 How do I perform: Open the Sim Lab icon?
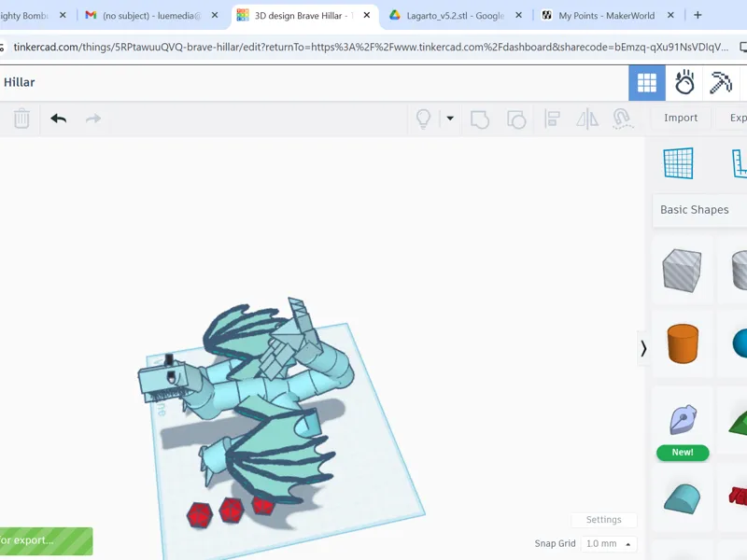[684, 83]
